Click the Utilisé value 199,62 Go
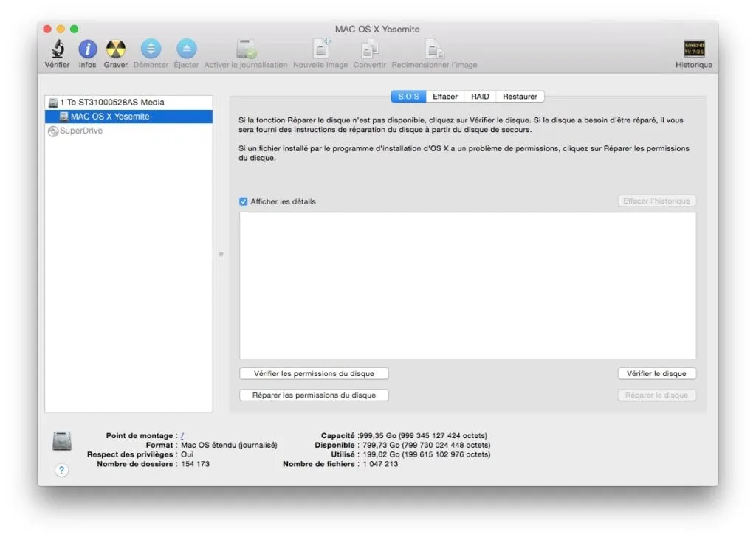Viewport: 756px width, 540px height. 427,454
